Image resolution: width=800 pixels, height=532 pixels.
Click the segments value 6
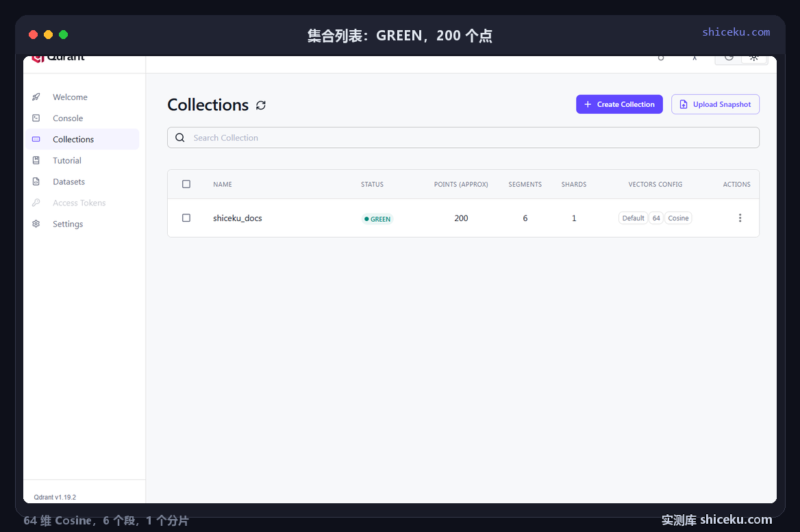pos(525,218)
